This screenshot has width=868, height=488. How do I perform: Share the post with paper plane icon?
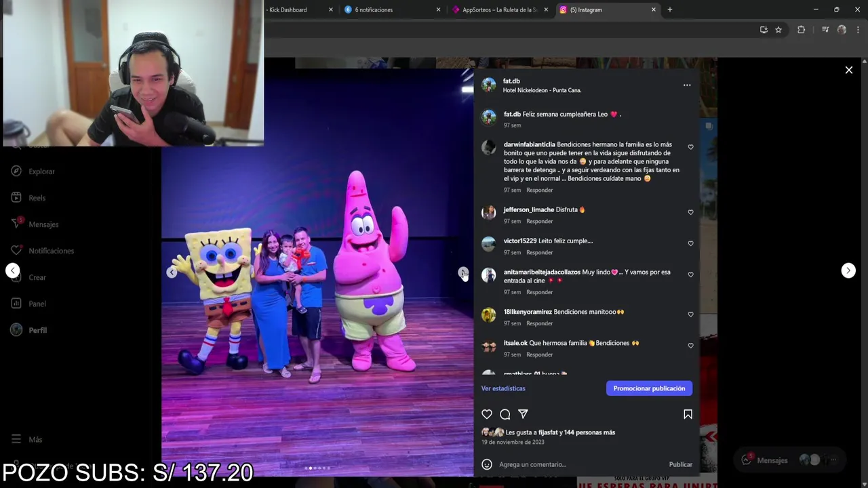tap(523, 414)
